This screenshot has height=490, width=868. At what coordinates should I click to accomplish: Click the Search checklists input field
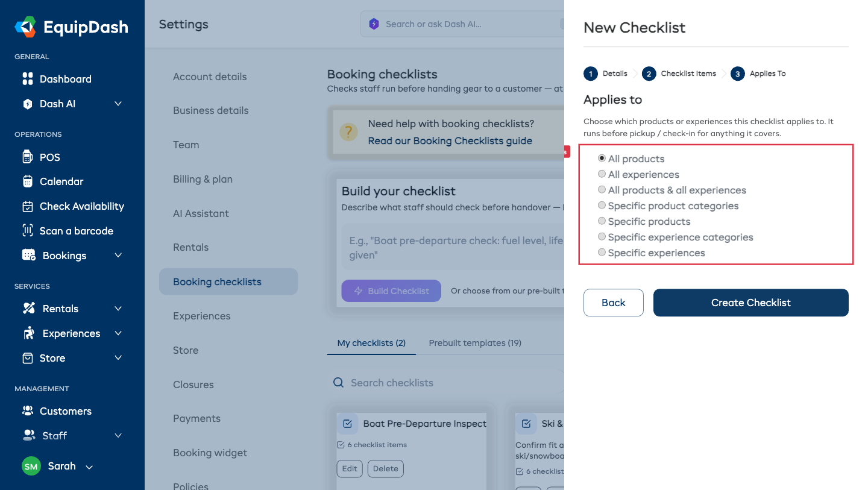[x=446, y=383]
